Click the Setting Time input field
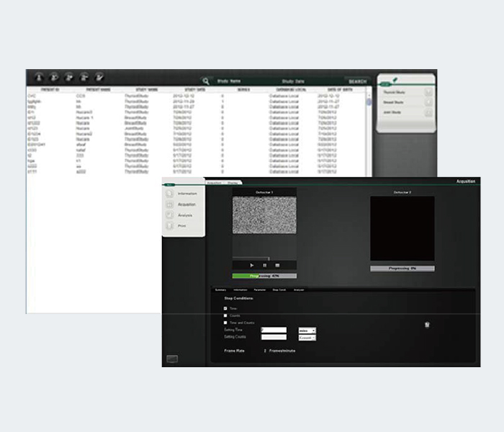The height and width of the screenshot is (432, 504). point(274,330)
